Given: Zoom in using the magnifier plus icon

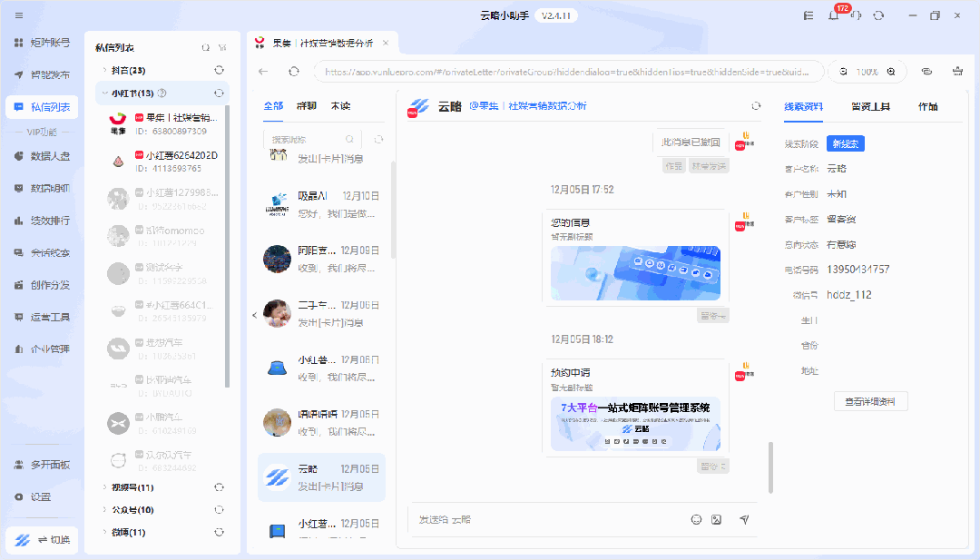Looking at the screenshot, I should (x=891, y=72).
